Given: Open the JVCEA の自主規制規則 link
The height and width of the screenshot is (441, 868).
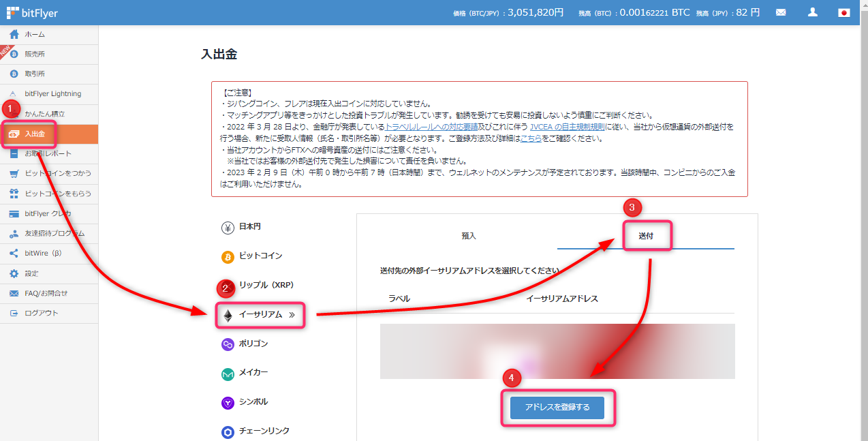Looking at the screenshot, I should (568, 127).
